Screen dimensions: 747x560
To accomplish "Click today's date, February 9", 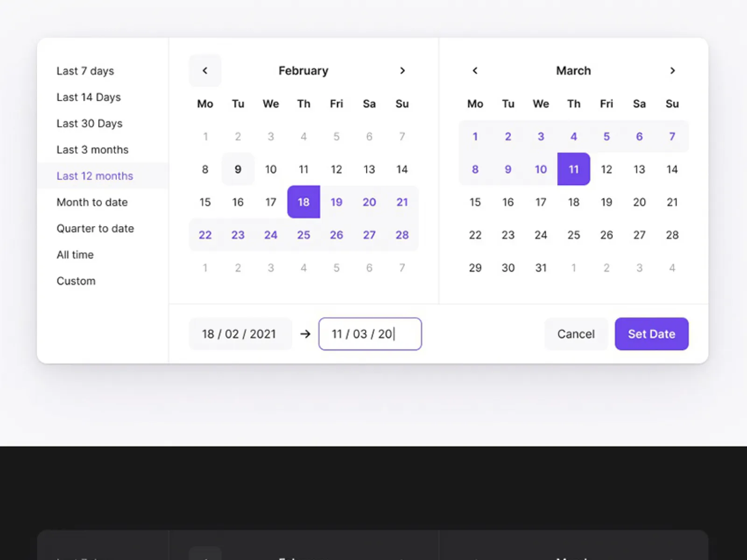I will pos(238,169).
